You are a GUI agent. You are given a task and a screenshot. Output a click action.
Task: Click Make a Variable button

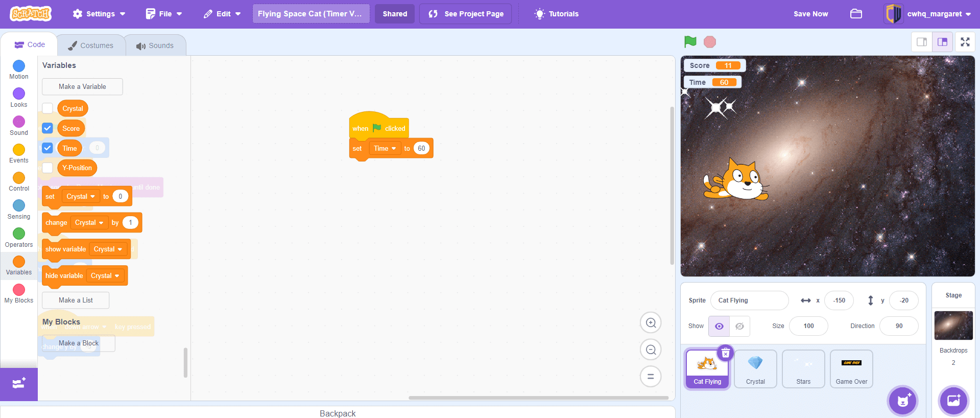[x=82, y=87]
